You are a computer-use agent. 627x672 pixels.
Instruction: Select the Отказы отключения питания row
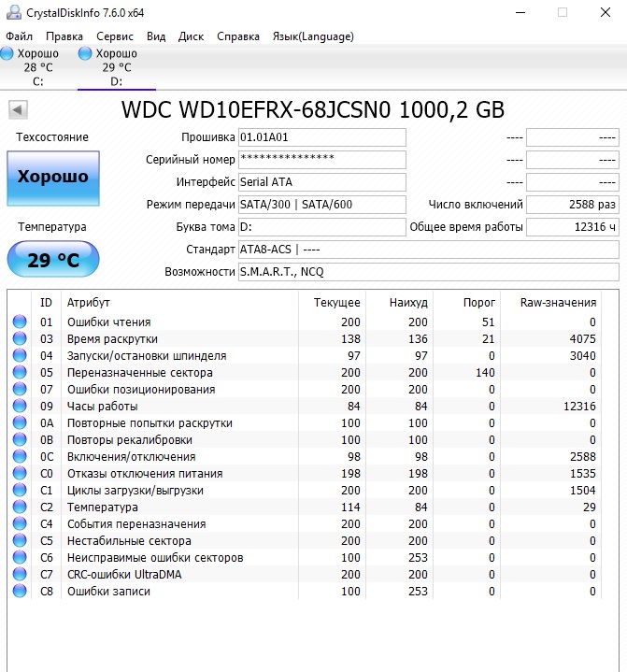[x=305, y=473]
